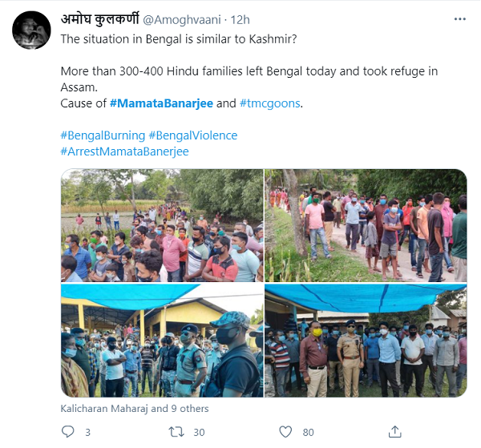This screenshot has width=481, height=448.
Task: Open the #MamataBanarjee hashtag
Action: point(161,103)
